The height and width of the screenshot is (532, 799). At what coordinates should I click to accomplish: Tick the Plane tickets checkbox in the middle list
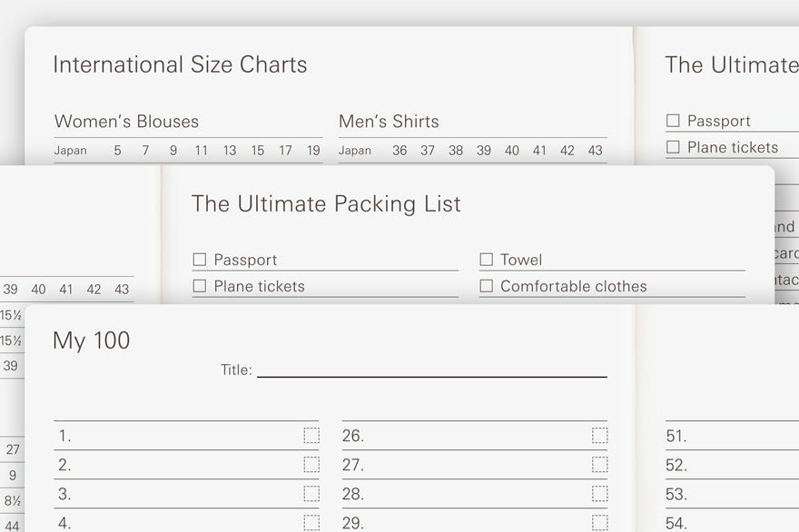coord(200,286)
